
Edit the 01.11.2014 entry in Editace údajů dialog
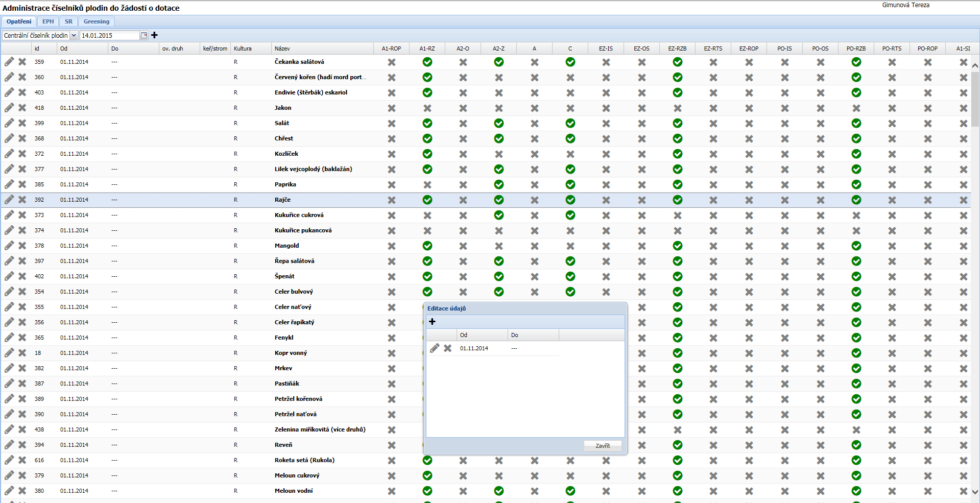click(x=435, y=348)
